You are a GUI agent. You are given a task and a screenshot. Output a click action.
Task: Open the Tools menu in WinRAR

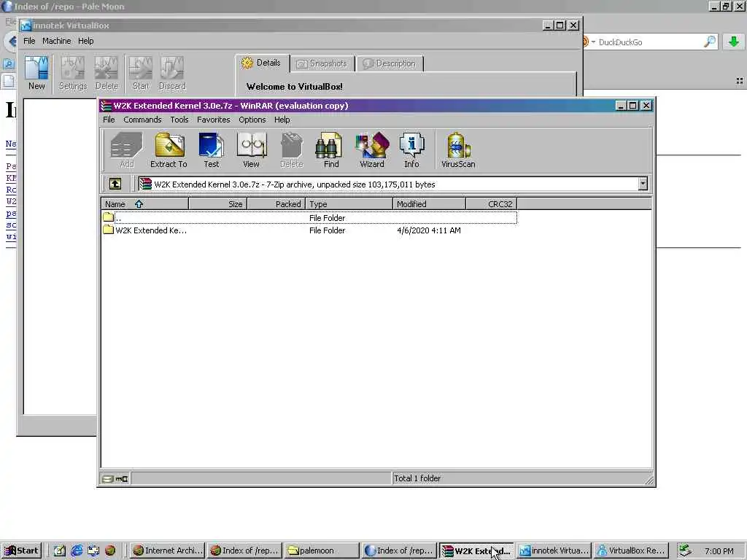tap(179, 120)
